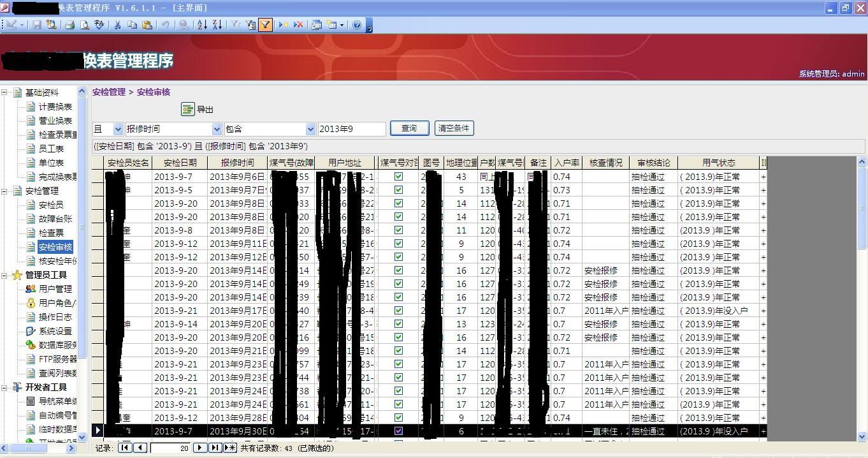
Task: Click the 导出 export label
Action: pyautogui.click(x=205, y=110)
